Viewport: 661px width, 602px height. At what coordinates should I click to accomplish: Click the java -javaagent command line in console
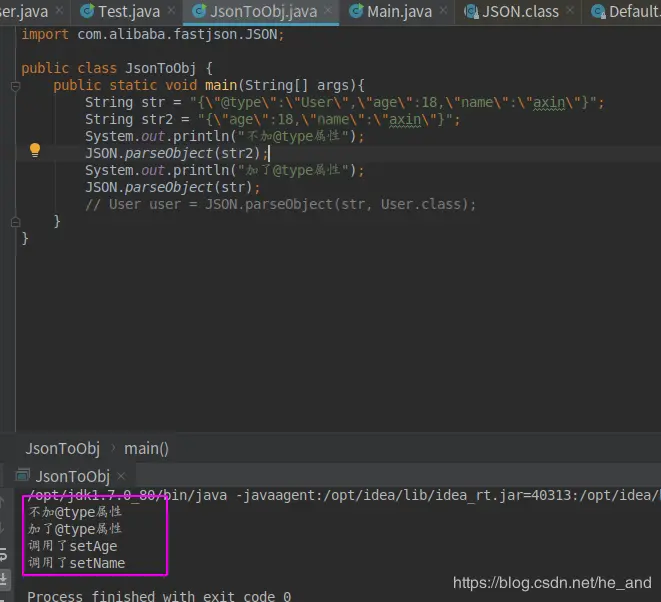click(344, 495)
